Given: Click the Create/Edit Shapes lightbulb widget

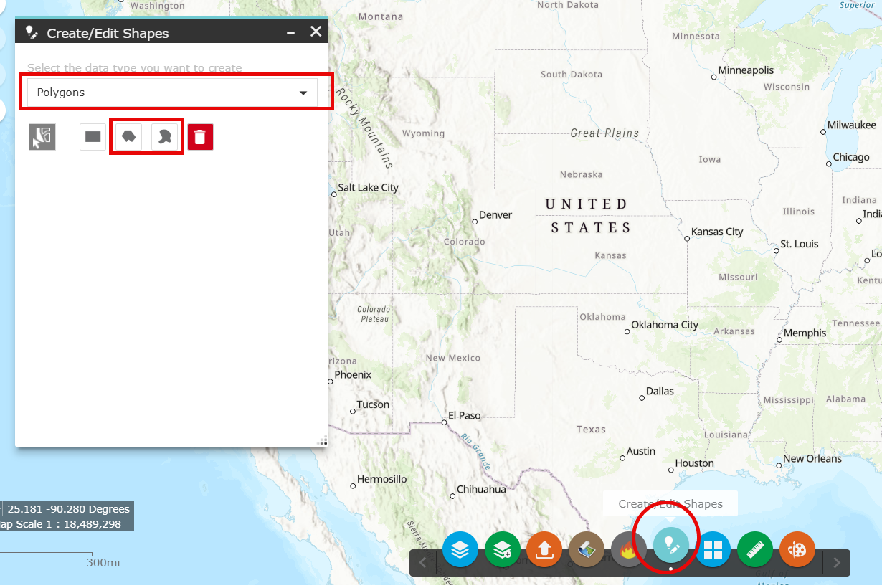Looking at the screenshot, I should tap(671, 546).
